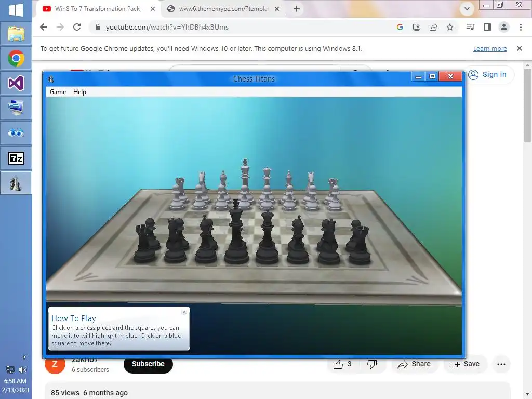Close the Win8 To 7 Transformation Pack tab
Viewport: 532px width, 399px height.
153,9
